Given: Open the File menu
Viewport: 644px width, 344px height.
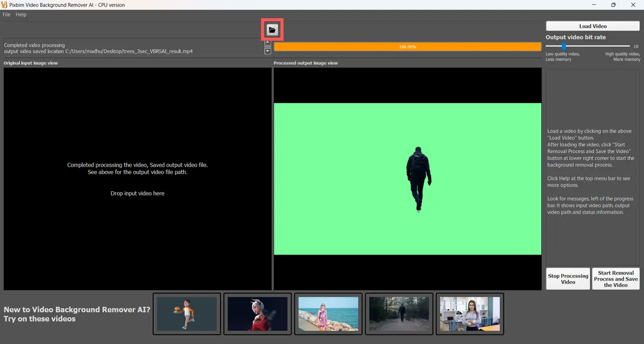Looking at the screenshot, I should (x=7, y=14).
